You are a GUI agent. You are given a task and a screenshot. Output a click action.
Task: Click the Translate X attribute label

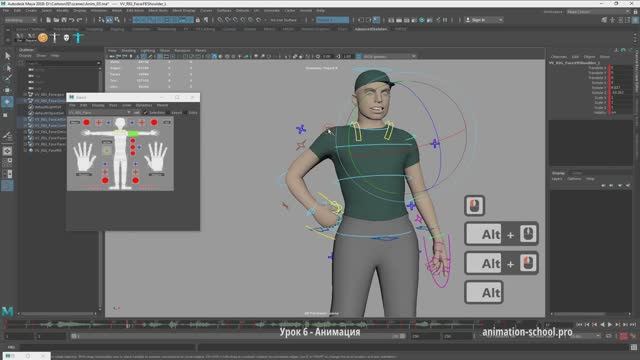pyautogui.click(x=598, y=68)
